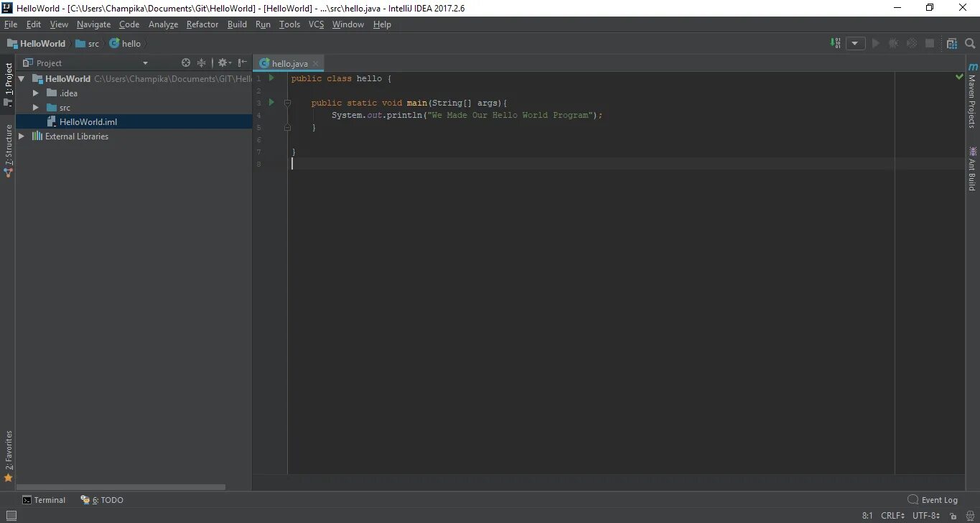Collapse the HelloWorld project root node
The image size is (980, 523).
(21, 78)
